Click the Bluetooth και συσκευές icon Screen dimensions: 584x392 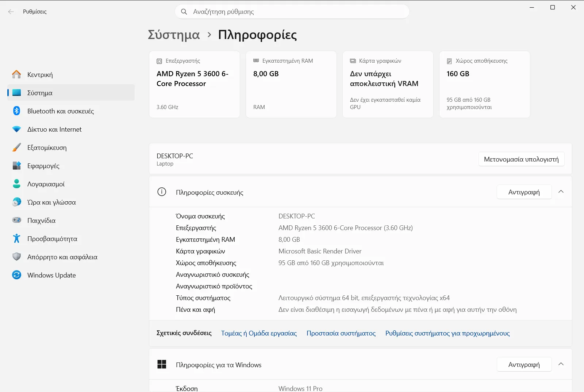16,111
